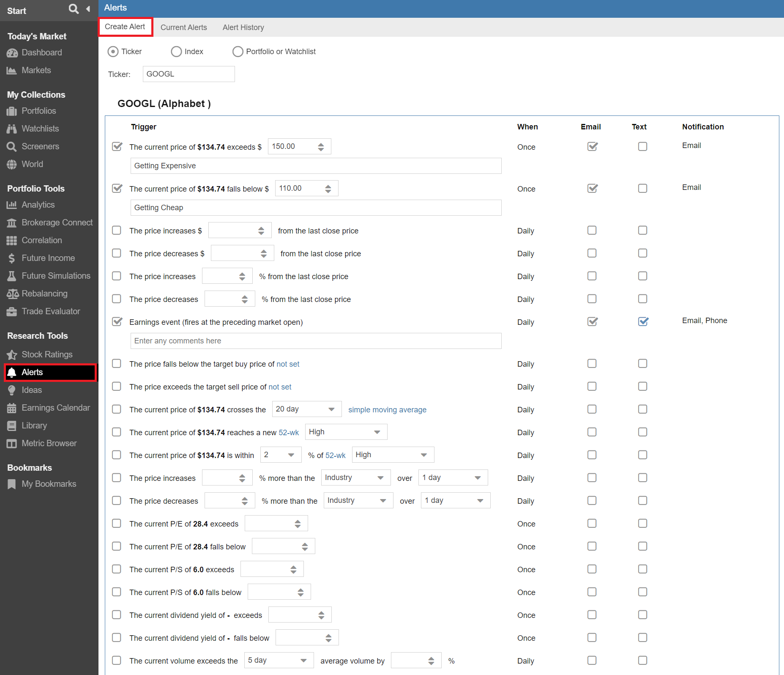Open High dropdown in is-within 52-wk row
The width and height of the screenshot is (784, 675).
pyautogui.click(x=393, y=455)
